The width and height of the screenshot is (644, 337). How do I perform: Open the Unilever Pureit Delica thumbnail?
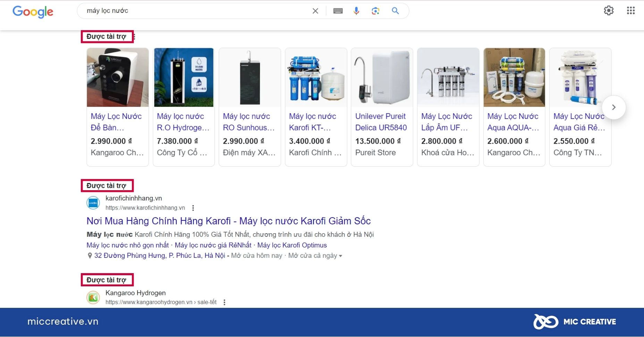click(x=382, y=77)
